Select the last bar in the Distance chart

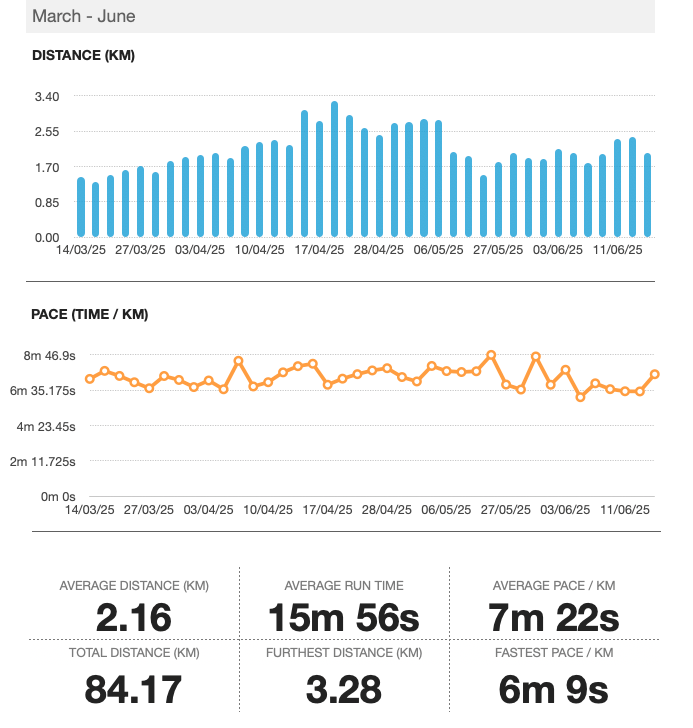click(x=648, y=196)
